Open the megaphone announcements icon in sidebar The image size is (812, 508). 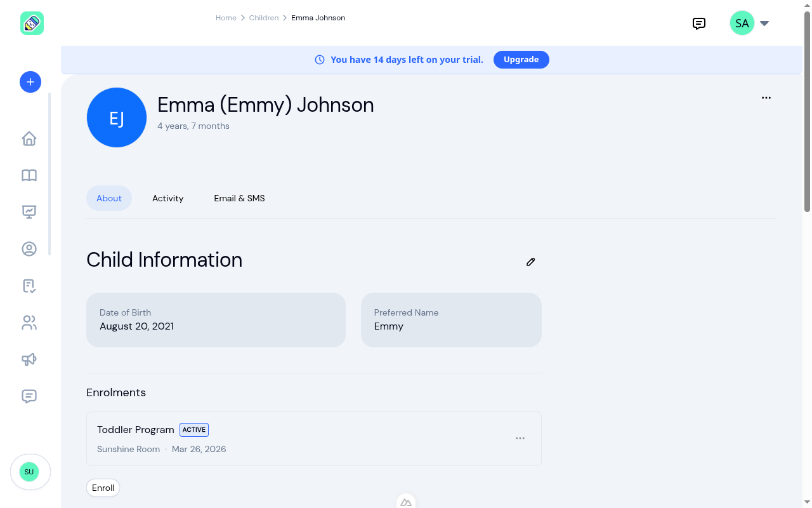click(x=29, y=359)
